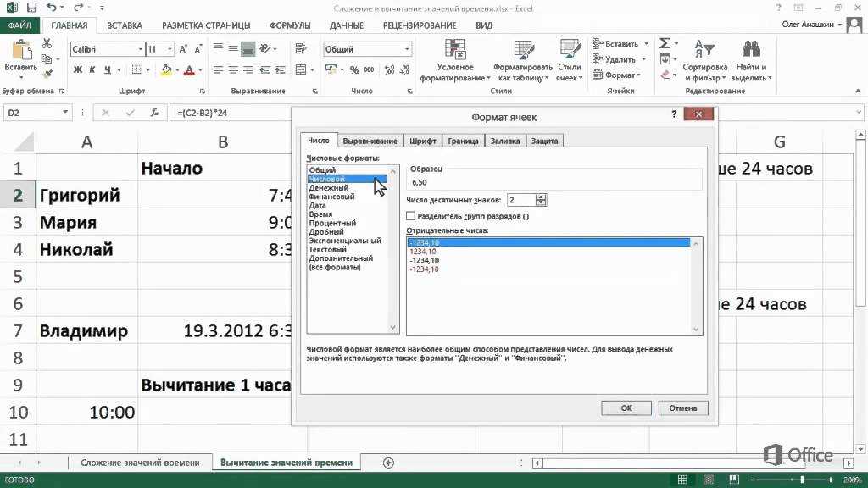Screen dimensions: 868x488
Task: Open the Выравнивание tab in dialog
Action: click(370, 141)
